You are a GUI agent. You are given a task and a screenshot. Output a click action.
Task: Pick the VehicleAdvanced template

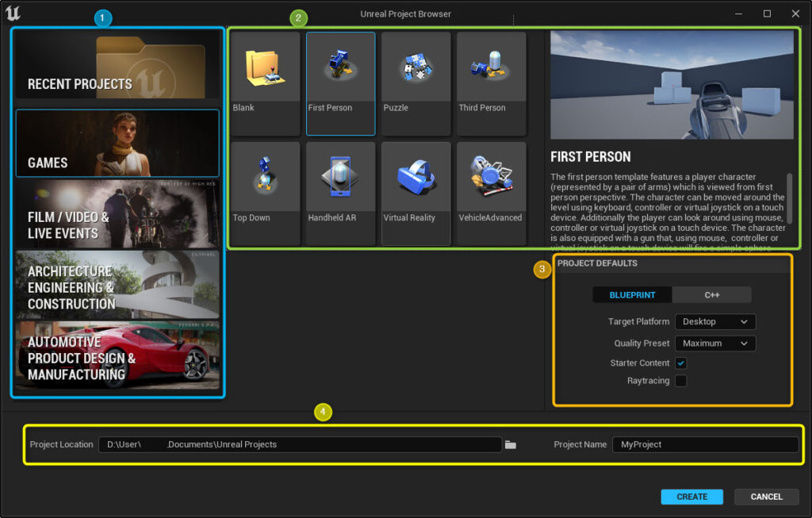(x=492, y=194)
